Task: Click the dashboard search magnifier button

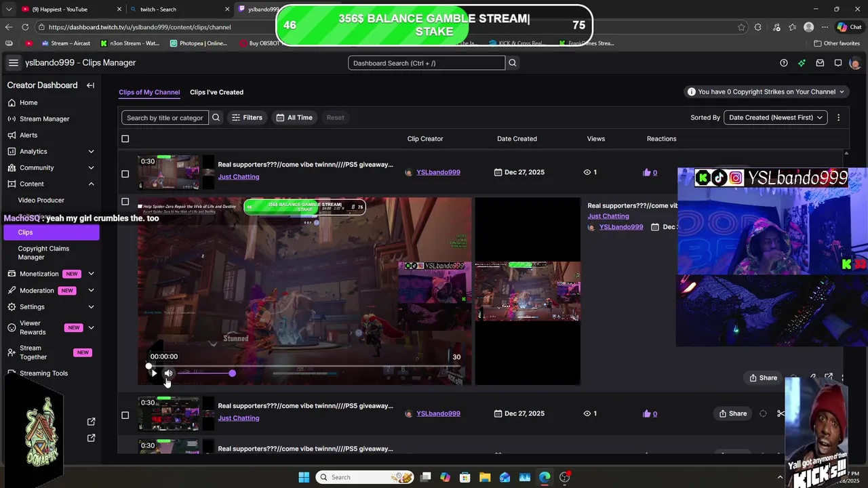Action: [x=513, y=63]
